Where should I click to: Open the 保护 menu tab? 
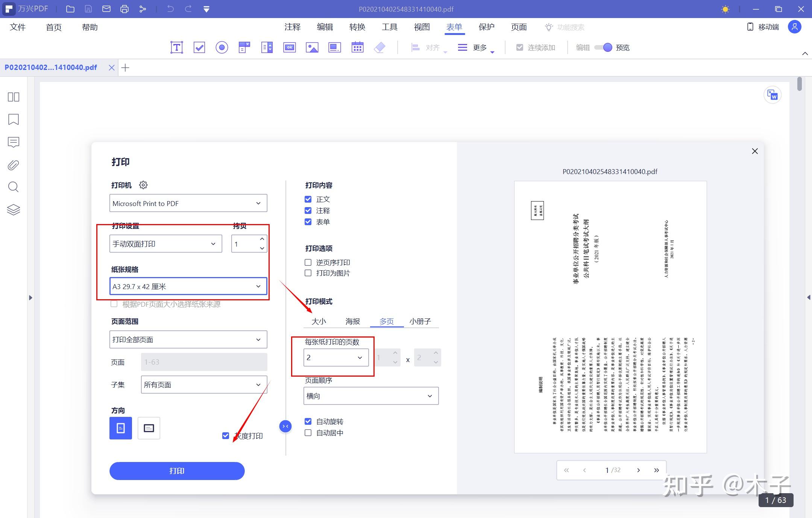tap(487, 27)
